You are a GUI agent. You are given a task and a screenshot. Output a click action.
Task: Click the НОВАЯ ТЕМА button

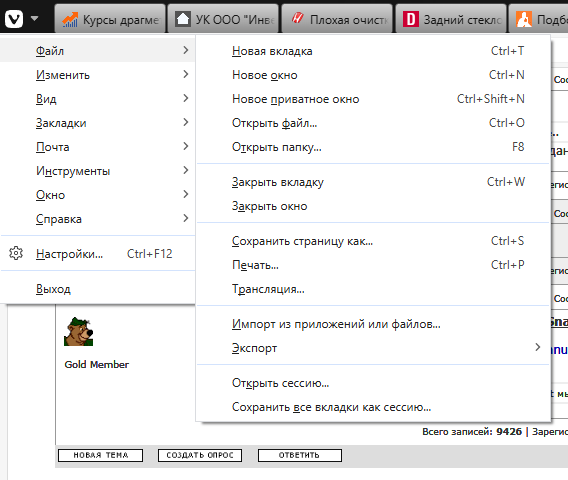click(x=100, y=455)
